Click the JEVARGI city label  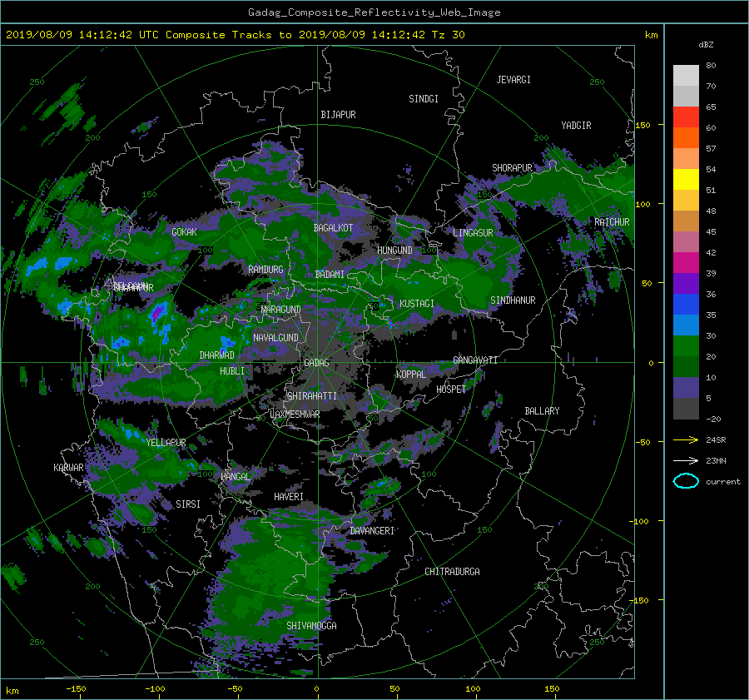[513, 80]
